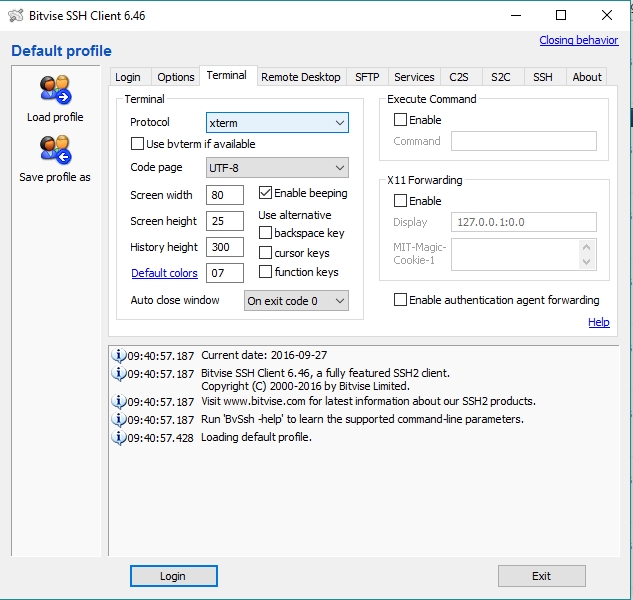Click info icon beside 'Bitvise SSH Client 6.46' log entry

(118, 373)
